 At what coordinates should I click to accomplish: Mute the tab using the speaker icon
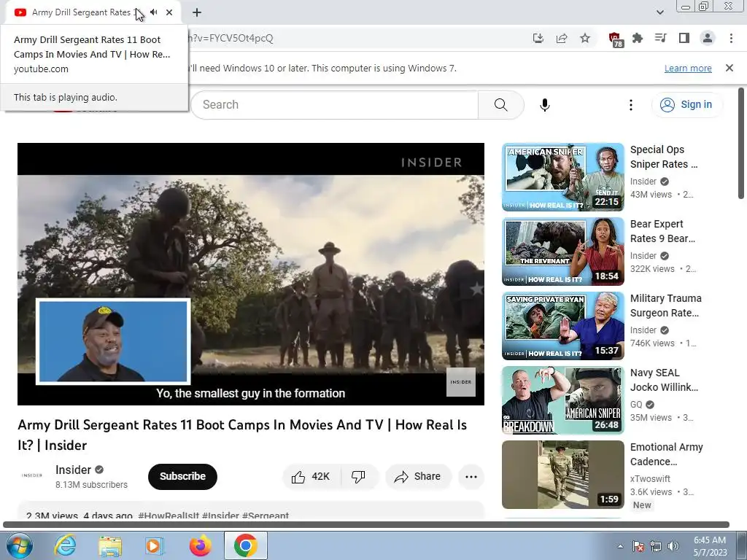pos(153,12)
